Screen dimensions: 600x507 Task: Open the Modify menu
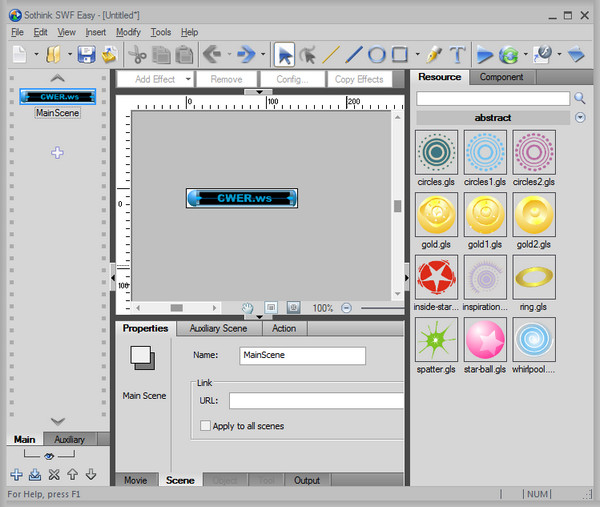tap(128, 32)
